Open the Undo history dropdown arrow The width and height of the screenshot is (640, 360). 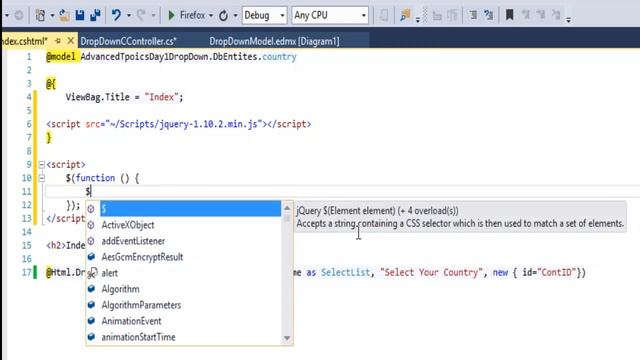[129, 16]
